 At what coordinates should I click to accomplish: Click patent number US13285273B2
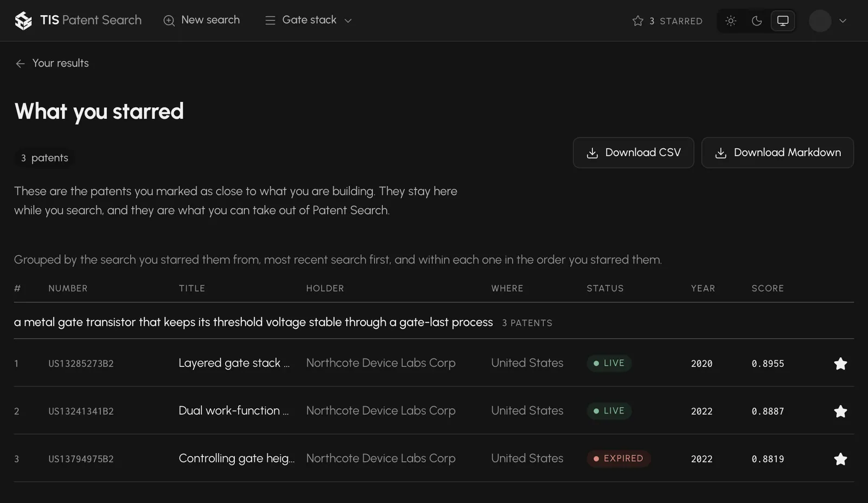[81, 364]
